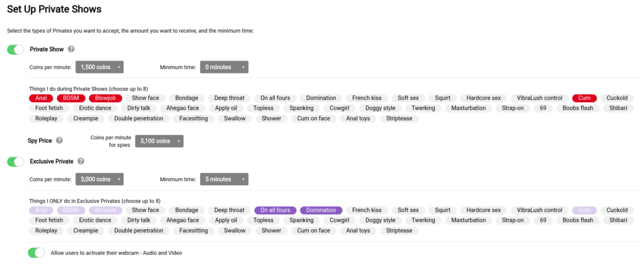Select VibraLush control tag in Exclusive Privates
644x272 pixels.
[x=539, y=210]
